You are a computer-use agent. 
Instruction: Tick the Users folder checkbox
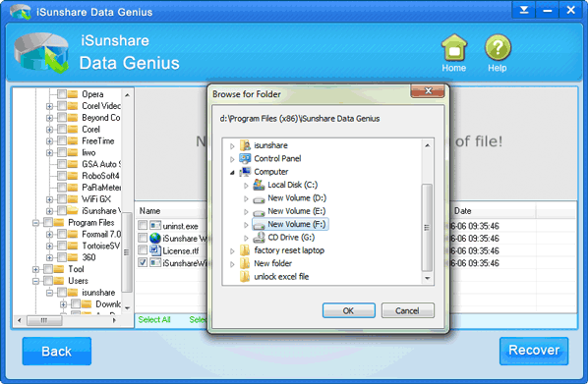pos(48,281)
